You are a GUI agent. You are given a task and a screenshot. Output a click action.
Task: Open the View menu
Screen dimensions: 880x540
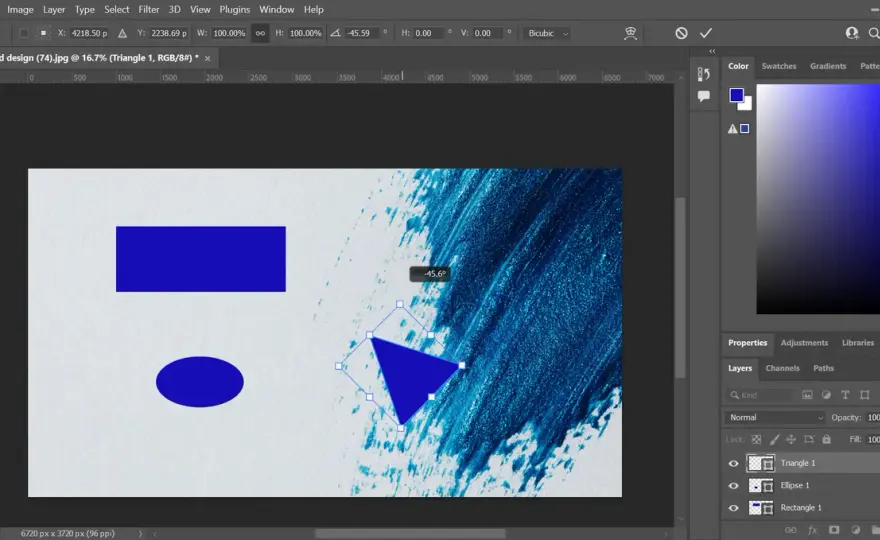(x=200, y=10)
